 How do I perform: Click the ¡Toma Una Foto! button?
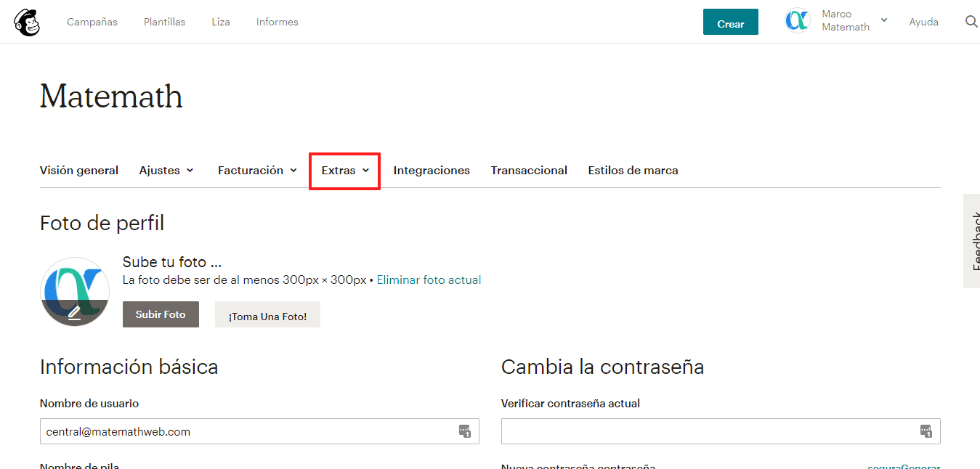(x=267, y=314)
